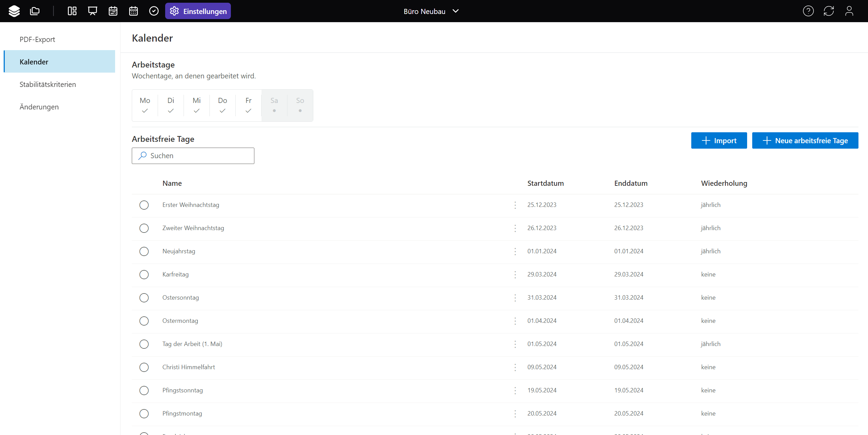Open the user profile icon
The image size is (868, 435).
tap(849, 11)
